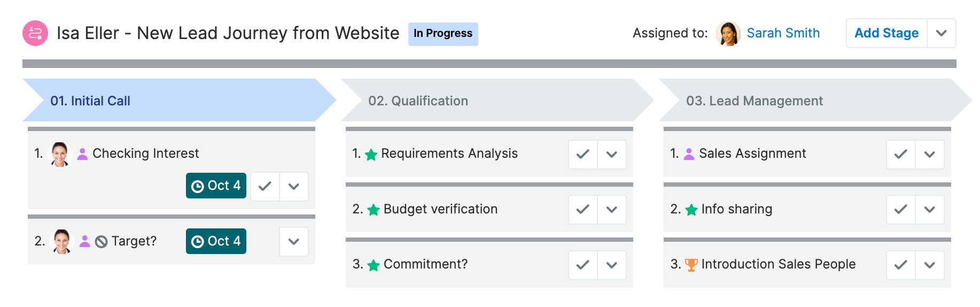Click the Oct 4 due date on Target?
This screenshot has width=980, height=307.
pos(216,241)
